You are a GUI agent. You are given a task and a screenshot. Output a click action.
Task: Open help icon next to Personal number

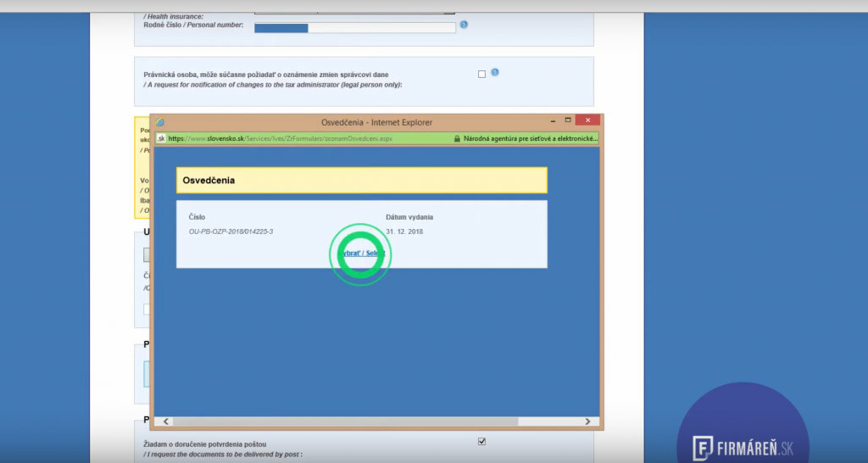(x=464, y=25)
